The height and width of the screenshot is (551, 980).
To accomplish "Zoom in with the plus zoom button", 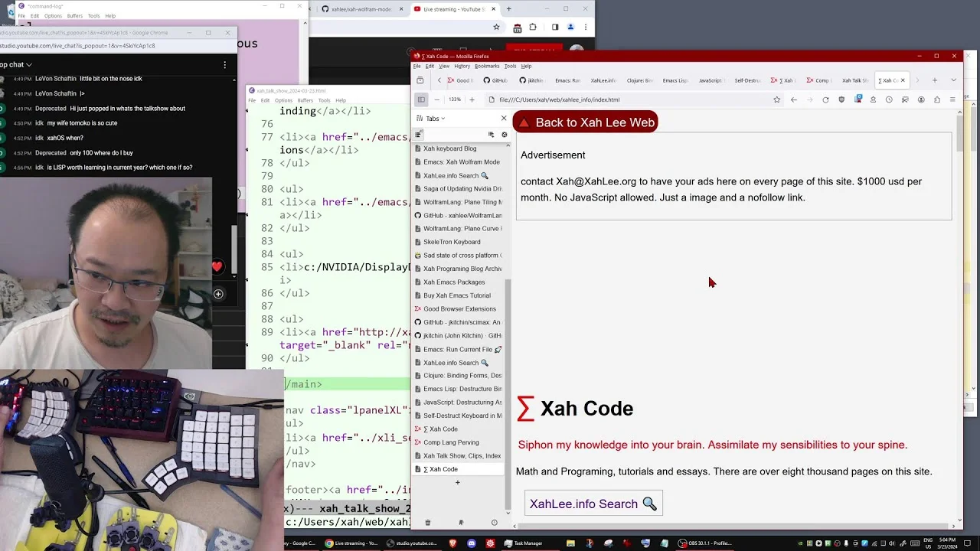I will click(472, 99).
